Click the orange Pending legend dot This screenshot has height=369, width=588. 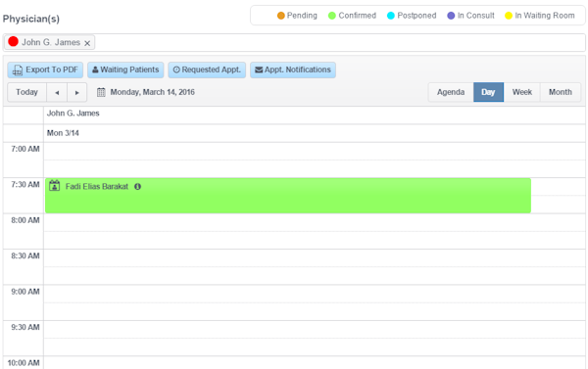tap(281, 16)
